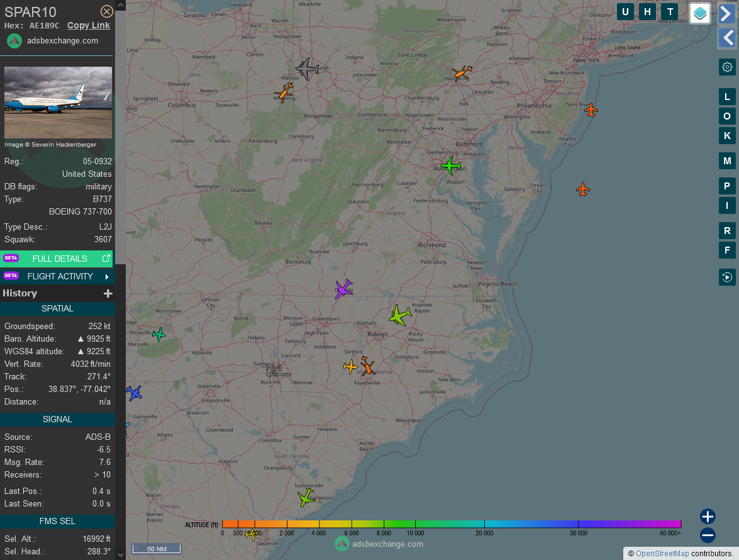Select the orange aircraft near Toms River

[x=591, y=110]
